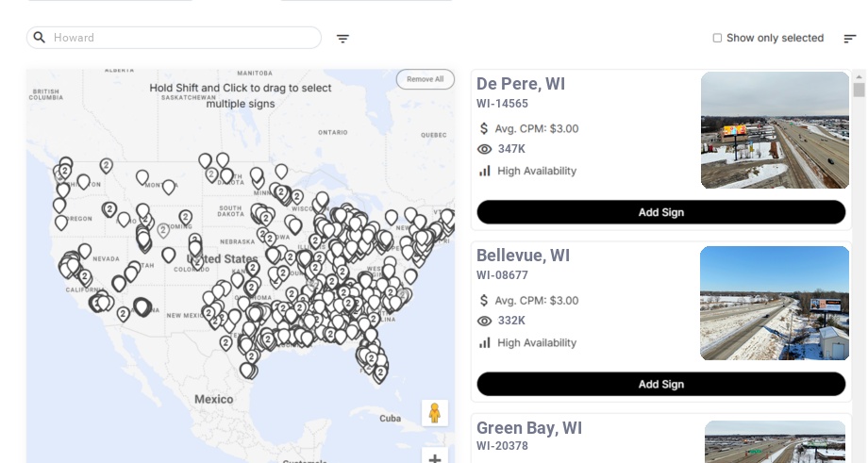Click the listings panel scrollbar thumb
The height and width of the screenshot is (463, 868).
(859, 90)
